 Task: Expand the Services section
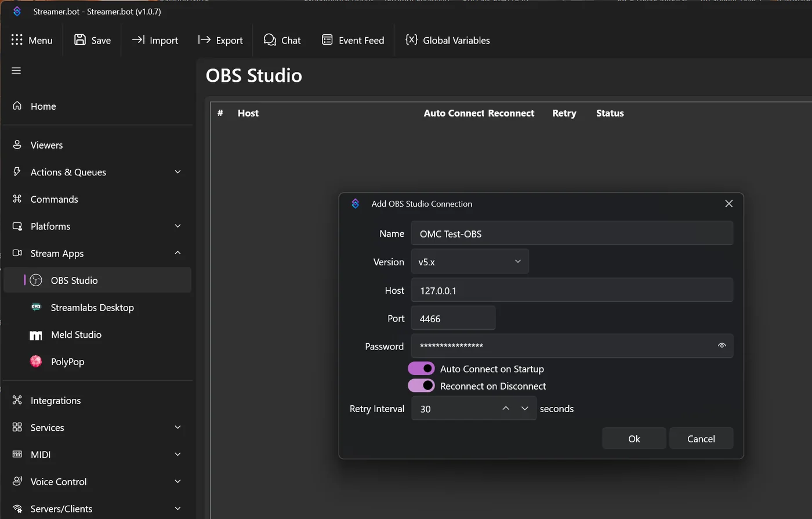click(x=177, y=427)
